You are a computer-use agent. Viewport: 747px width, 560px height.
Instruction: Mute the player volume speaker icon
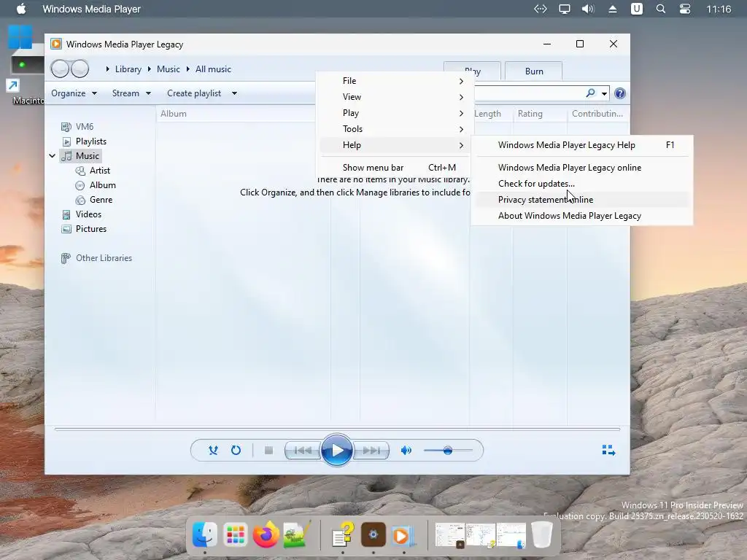click(x=406, y=450)
